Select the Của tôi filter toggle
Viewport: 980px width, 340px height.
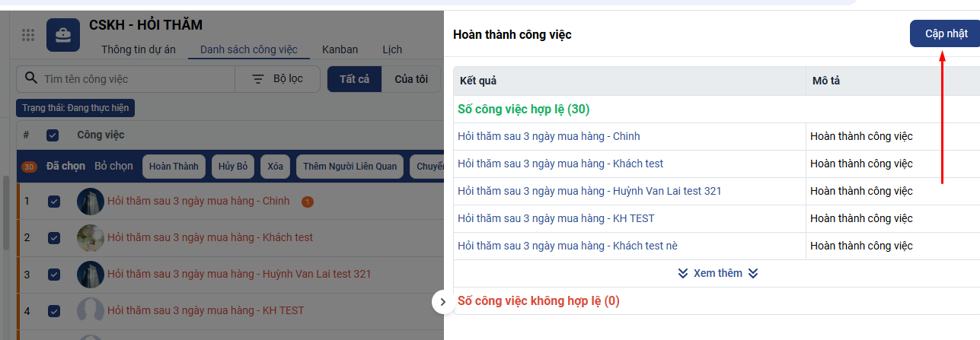[x=410, y=79]
